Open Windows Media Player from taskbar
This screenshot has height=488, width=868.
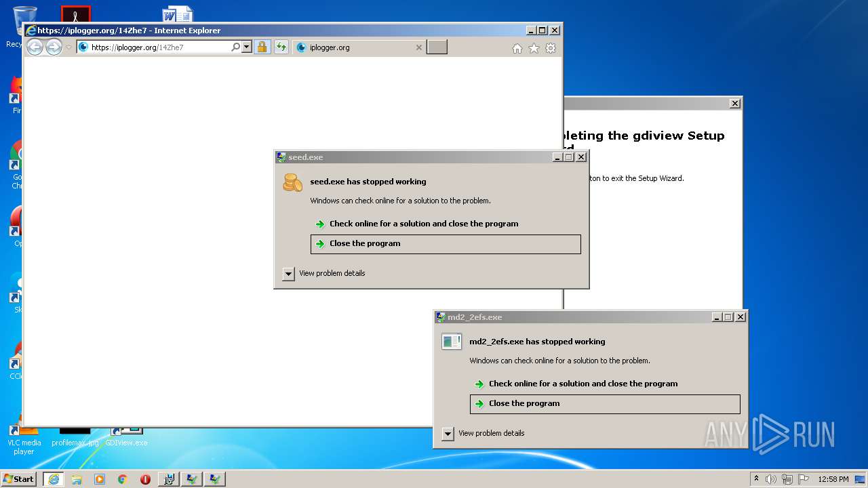(100, 479)
